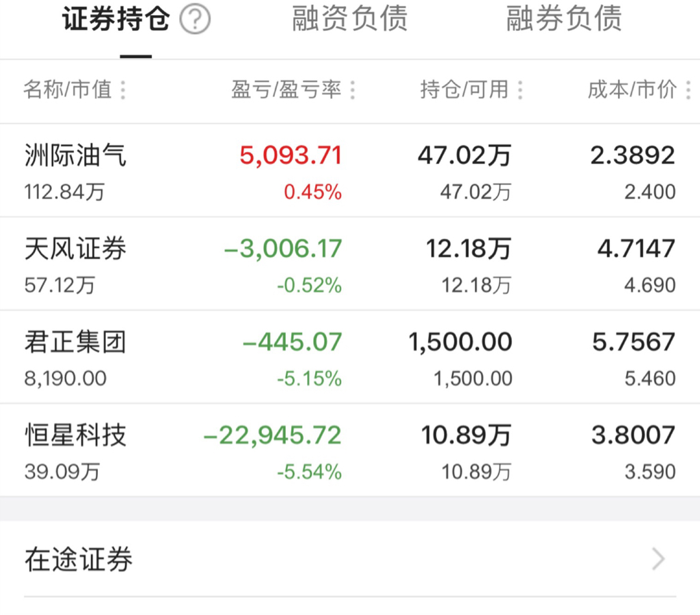
Task: Select the -445.07 loss value
Action: [x=292, y=342]
